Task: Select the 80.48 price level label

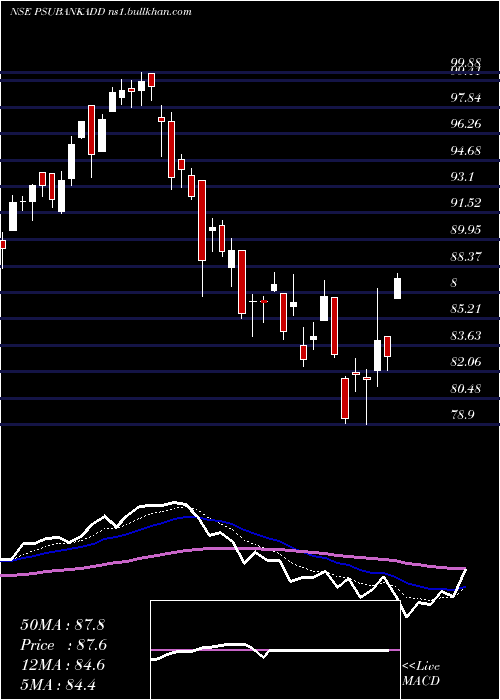Action: [x=466, y=388]
